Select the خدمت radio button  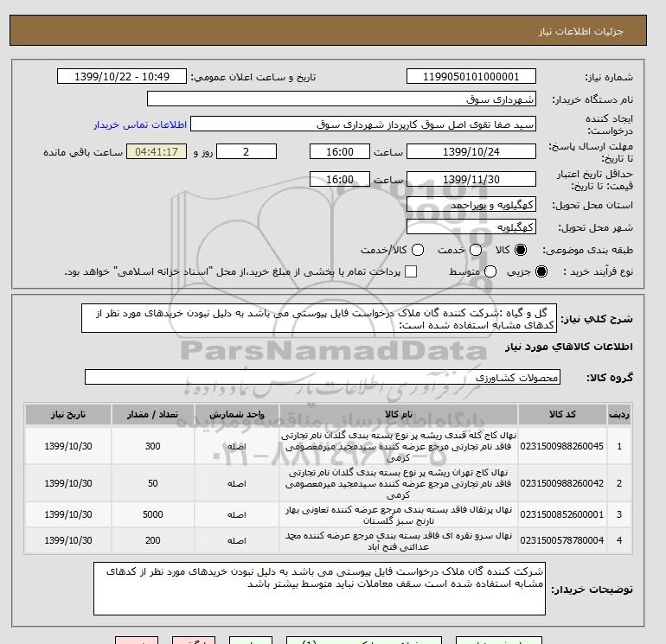(476, 250)
